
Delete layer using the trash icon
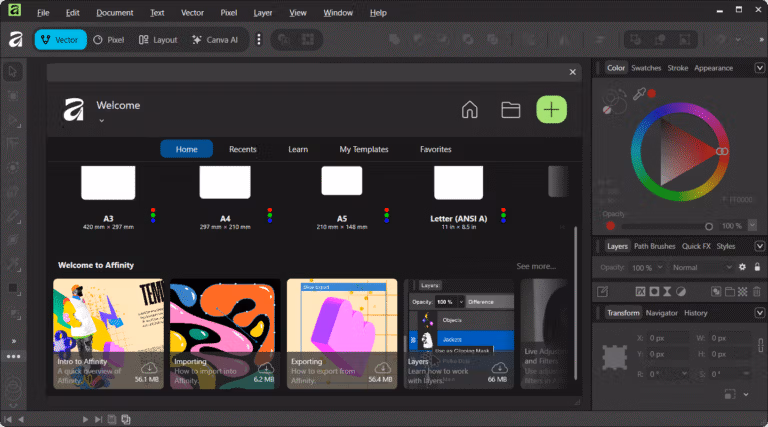pos(757,292)
